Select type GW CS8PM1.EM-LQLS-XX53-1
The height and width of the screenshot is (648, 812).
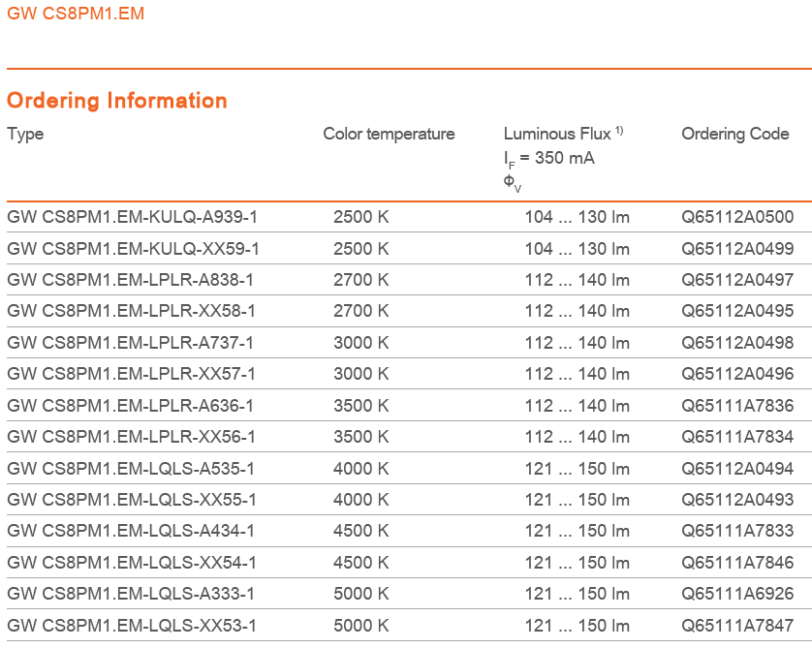(132, 625)
